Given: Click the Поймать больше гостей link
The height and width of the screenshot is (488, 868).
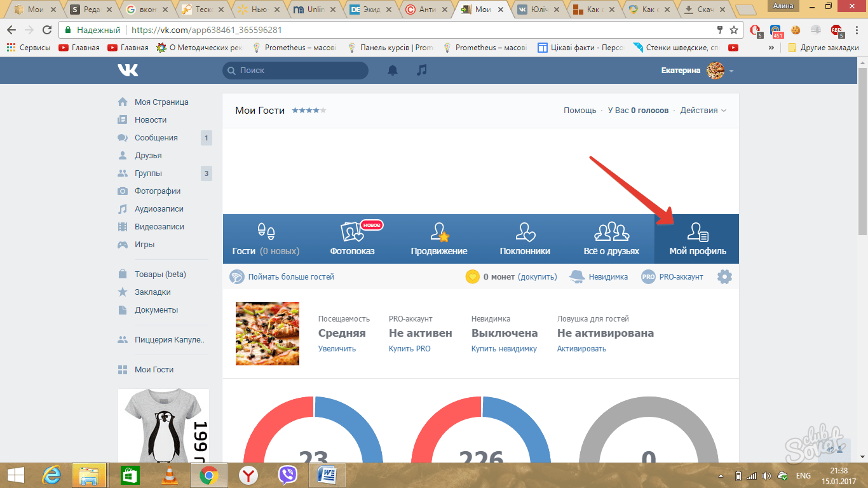Looking at the screenshot, I should click(291, 277).
